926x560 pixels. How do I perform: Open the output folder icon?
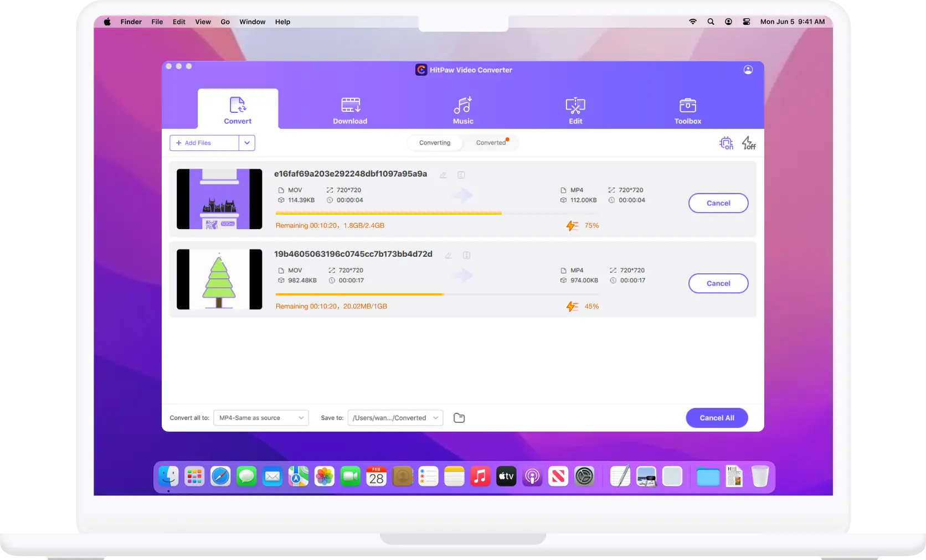(x=459, y=418)
